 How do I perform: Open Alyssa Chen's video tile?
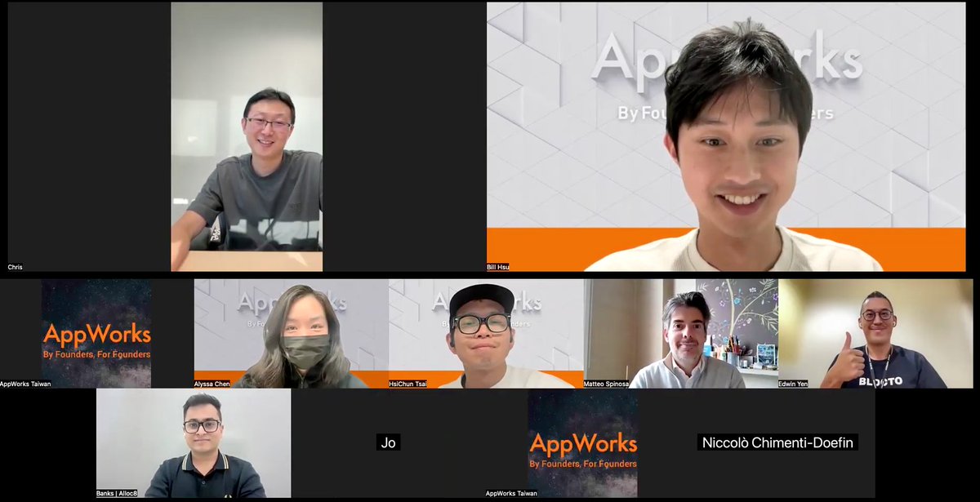292,333
